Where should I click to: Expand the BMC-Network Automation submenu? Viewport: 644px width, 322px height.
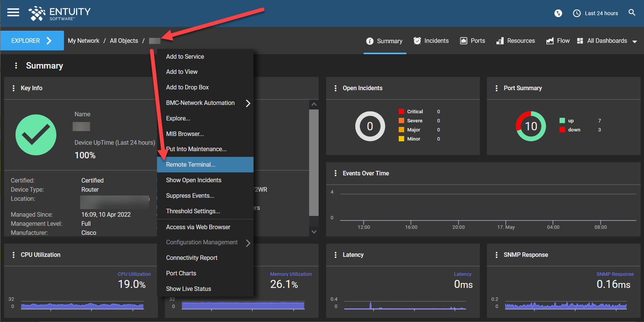pos(248,103)
